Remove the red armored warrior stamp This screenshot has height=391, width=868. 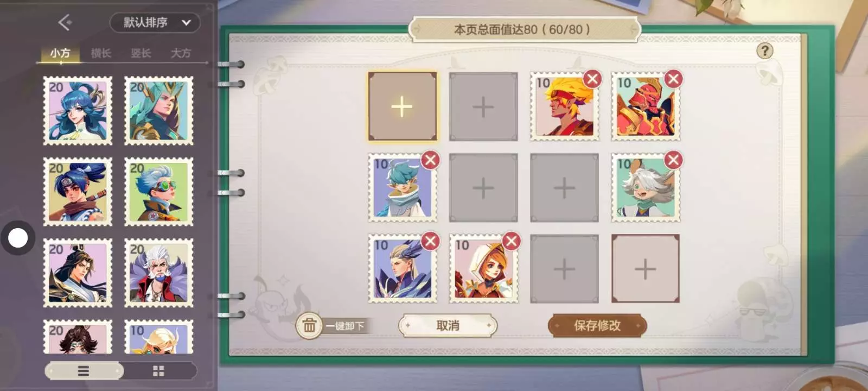click(x=673, y=79)
